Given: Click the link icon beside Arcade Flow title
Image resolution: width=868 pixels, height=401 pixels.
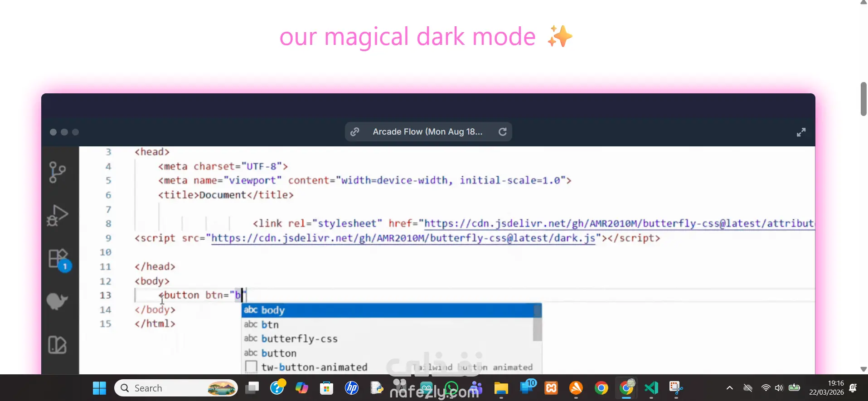Looking at the screenshot, I should click(355, 132).
